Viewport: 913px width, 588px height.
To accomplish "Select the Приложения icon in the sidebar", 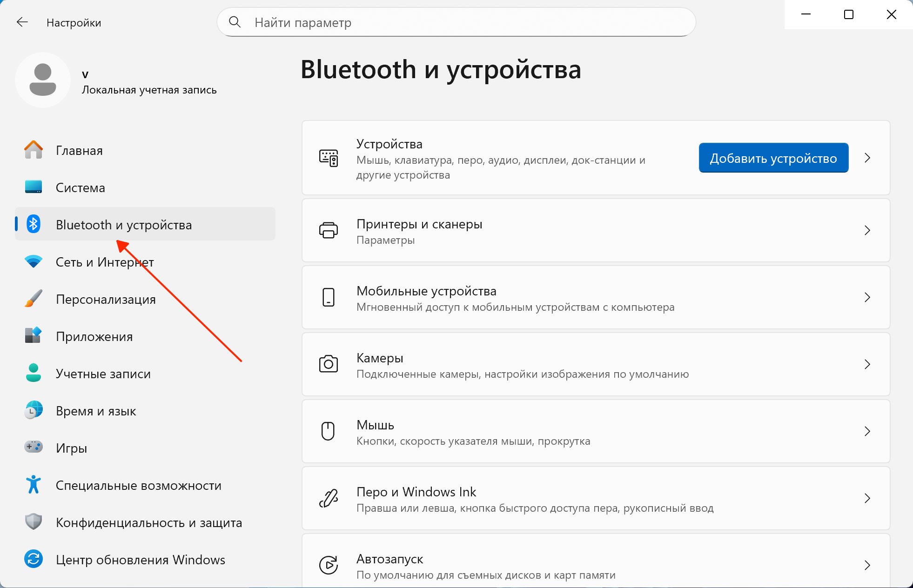I will [x=34, y=336].
